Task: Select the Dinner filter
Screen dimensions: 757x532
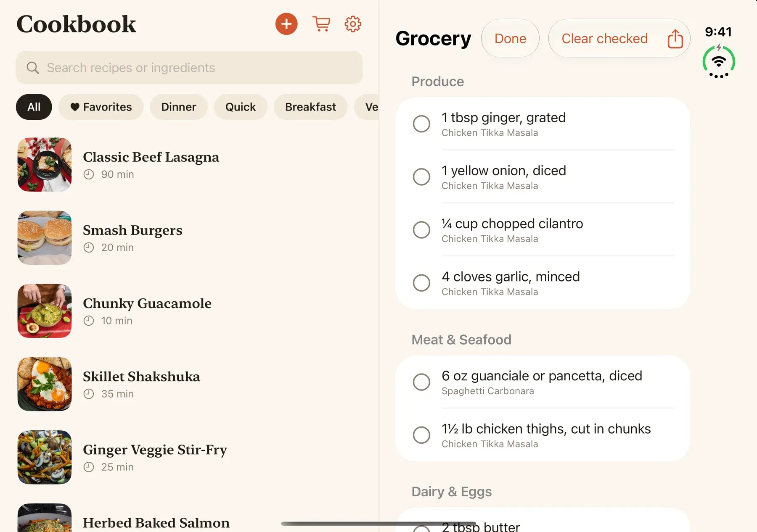Action: click(179, 107)
